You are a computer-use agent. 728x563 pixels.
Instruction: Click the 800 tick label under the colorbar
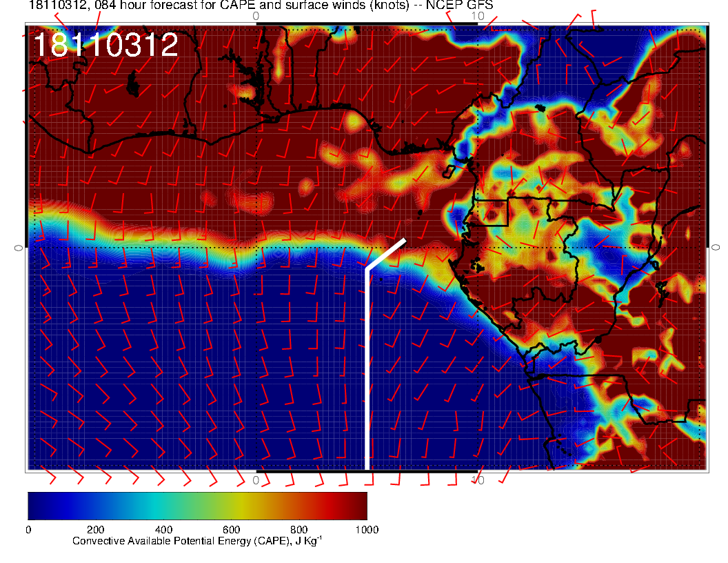click(x=299, y=530)
